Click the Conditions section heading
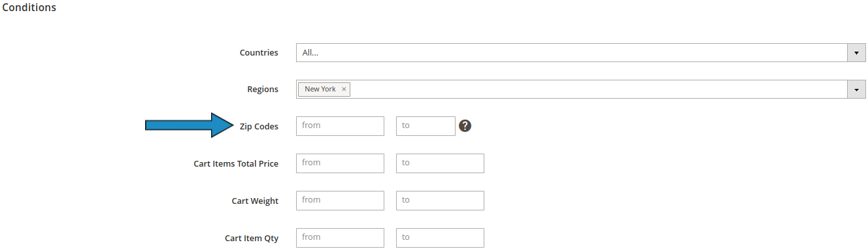 29,8
